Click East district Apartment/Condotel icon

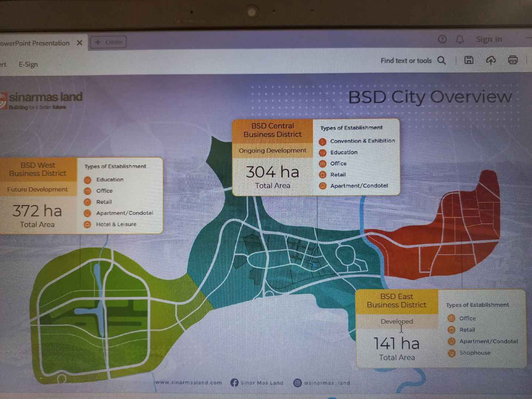451,341
